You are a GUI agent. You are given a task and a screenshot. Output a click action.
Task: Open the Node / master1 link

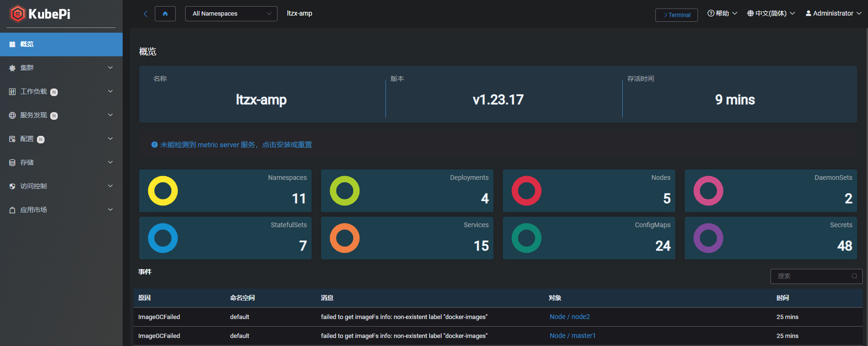573,336
